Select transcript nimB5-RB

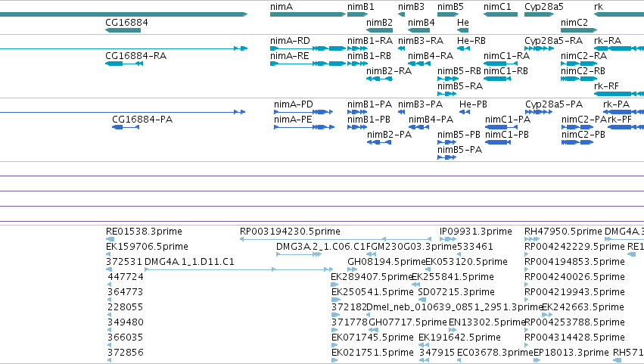[459, 71]
